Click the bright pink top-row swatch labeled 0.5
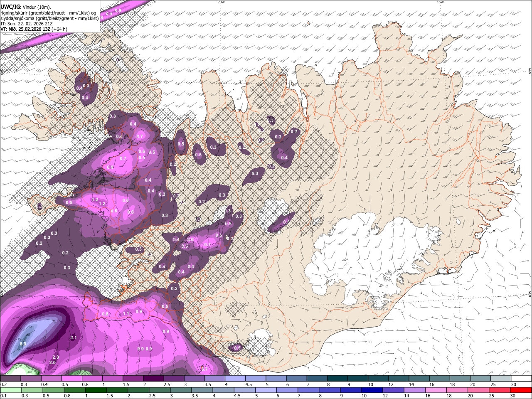The height and width of the screenshot is (399, 532). [x=71, y=379]
